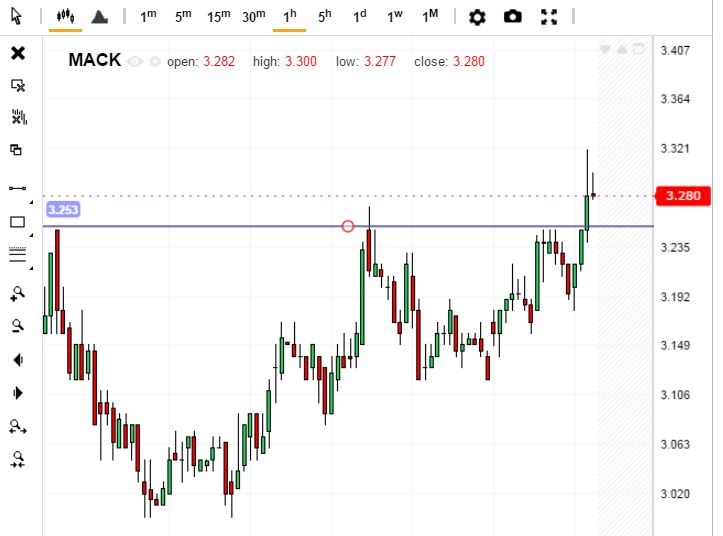This screenshot has width=723, height=536.
Task: Select the arrow cursor pointer tool
Action: pyautogui.click(x=17, y=17)
